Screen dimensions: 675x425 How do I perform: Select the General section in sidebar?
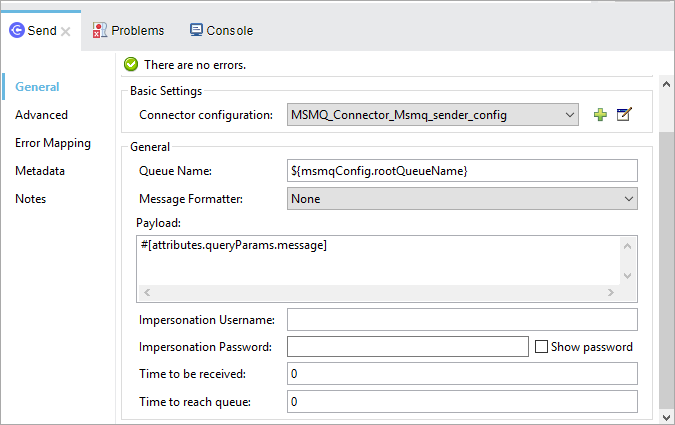click(37, 87)
